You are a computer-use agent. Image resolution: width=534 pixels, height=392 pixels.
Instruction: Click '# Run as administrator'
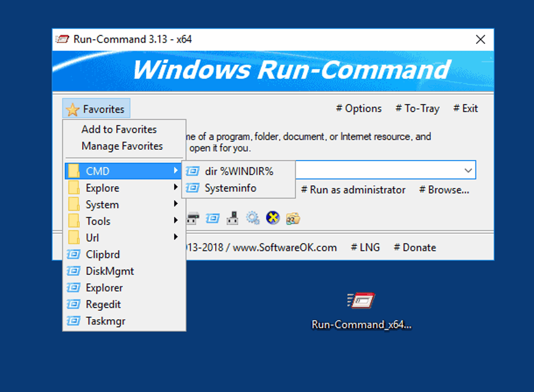(x=353, y=190)
